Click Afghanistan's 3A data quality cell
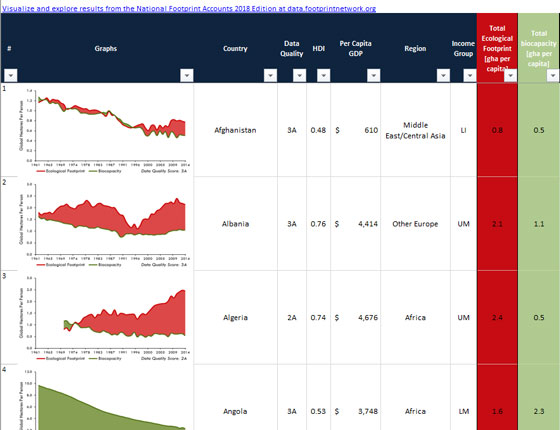The width and height of the screenshot is (560, 430). pyautogui.click(x=292, y=130)
